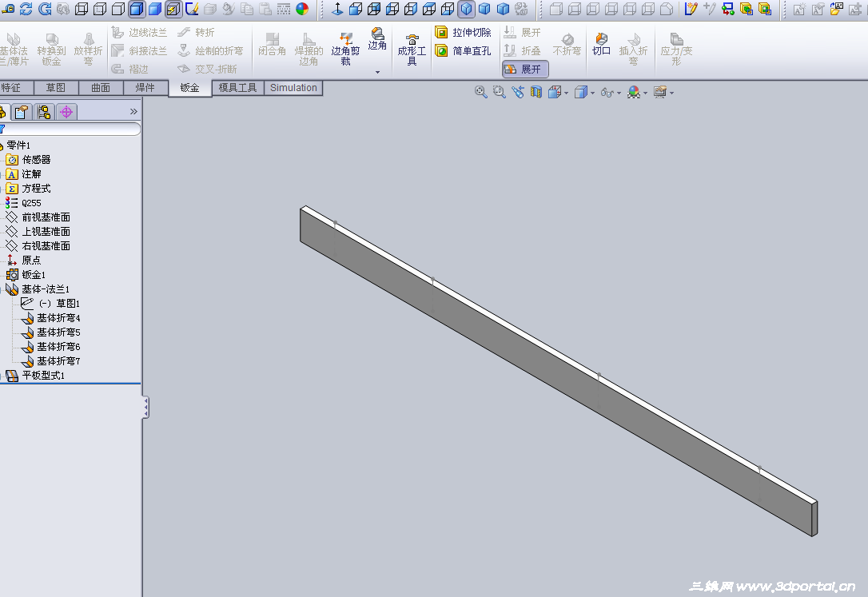Click the open-folder annotation icon
This screenshot has width=868, height=597.
point(836,9)
